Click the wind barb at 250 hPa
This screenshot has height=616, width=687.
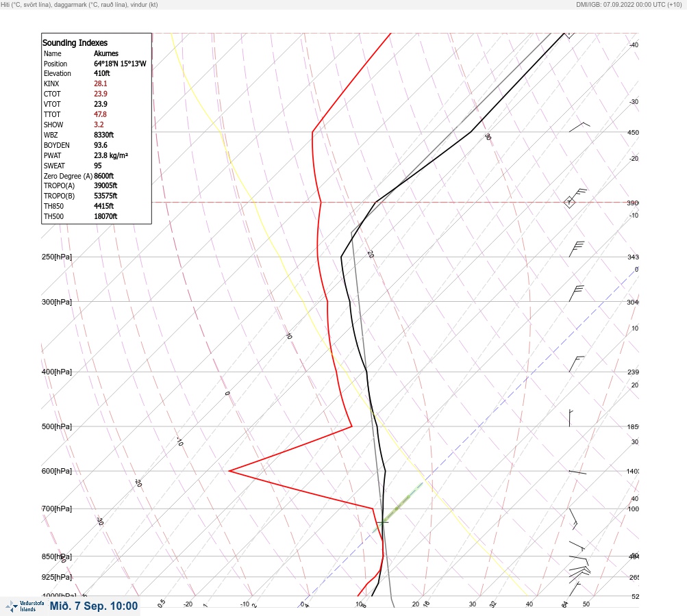tap(577, 249)
